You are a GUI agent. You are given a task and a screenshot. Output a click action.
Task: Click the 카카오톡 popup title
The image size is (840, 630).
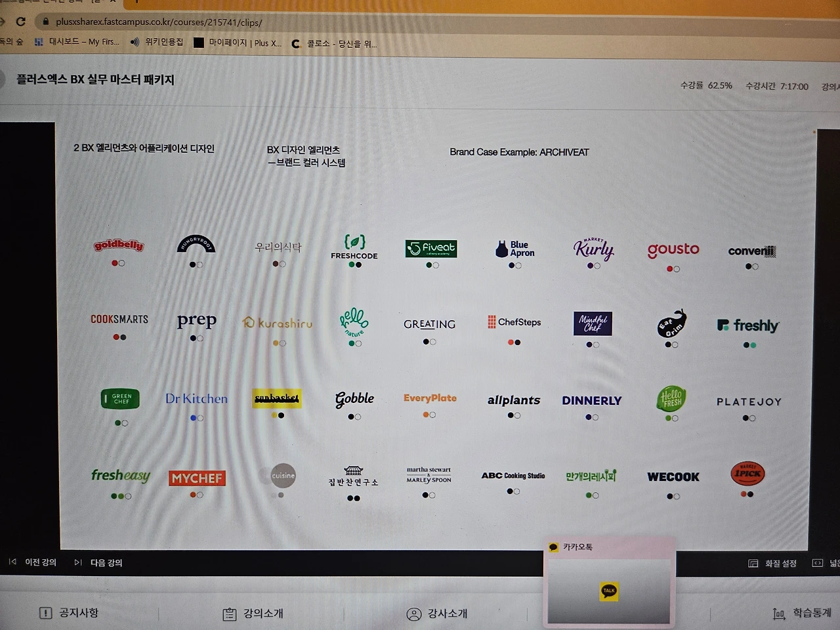point(577,547)
